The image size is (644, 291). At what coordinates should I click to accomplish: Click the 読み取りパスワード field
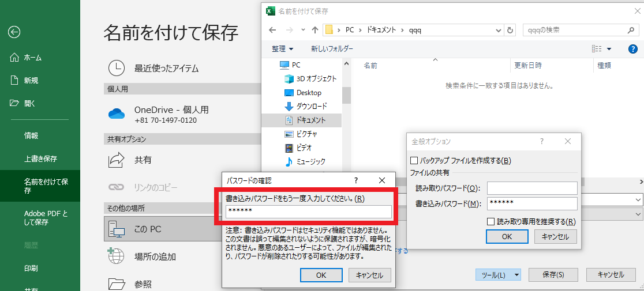(x=532, y=188)
